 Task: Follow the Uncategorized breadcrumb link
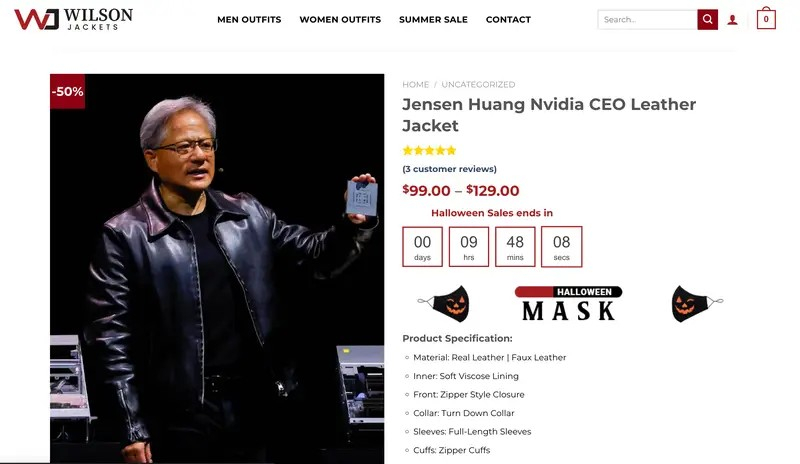(x=478, y=85)
